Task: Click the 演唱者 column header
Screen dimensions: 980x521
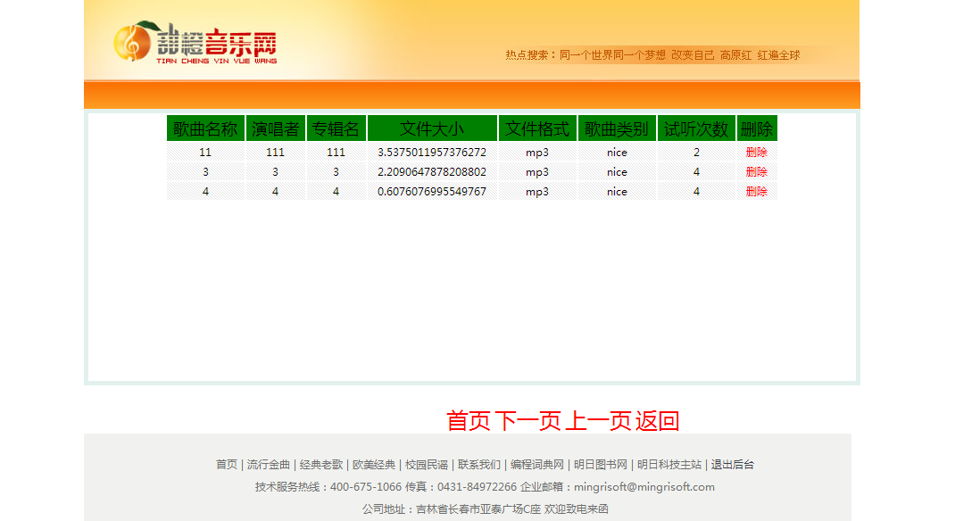Action: (275, 128)
